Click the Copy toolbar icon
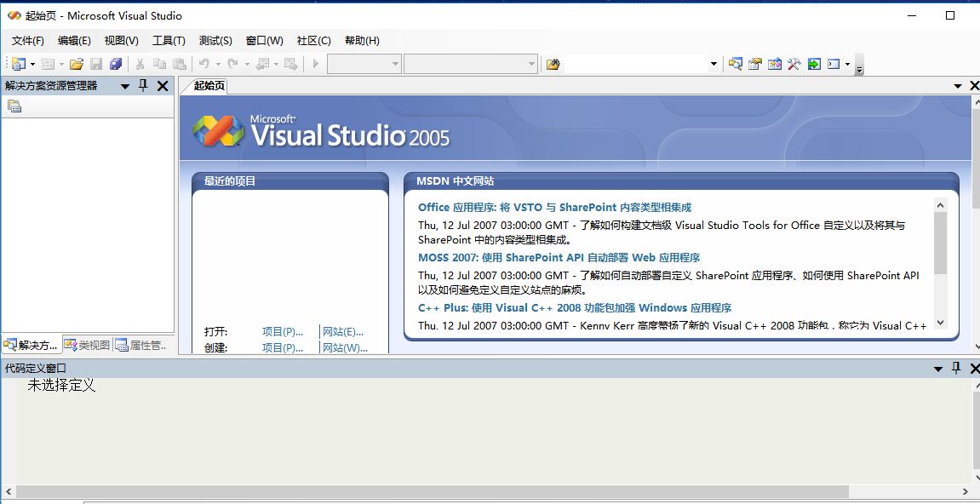Image resolution: width=980 pixels, height=504 pixels. 160,64
